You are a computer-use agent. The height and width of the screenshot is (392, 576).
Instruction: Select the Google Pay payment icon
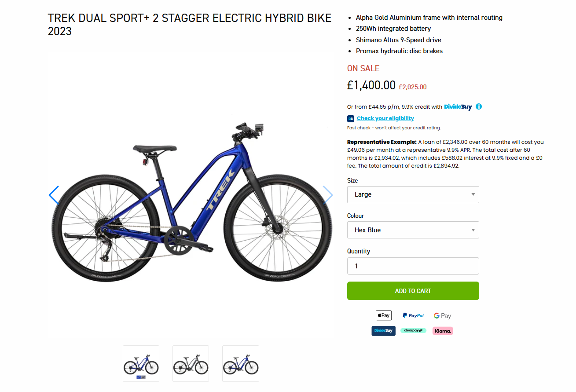tap(442, 315)
